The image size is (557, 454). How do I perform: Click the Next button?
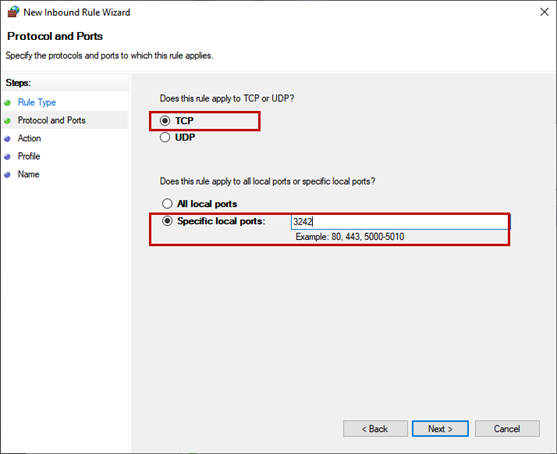[x=440, y=429]
